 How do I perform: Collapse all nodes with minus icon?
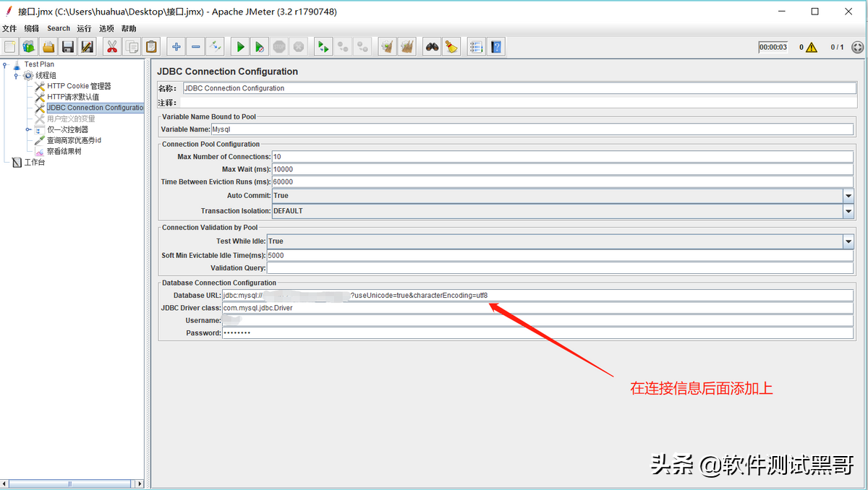click(195, 47)
